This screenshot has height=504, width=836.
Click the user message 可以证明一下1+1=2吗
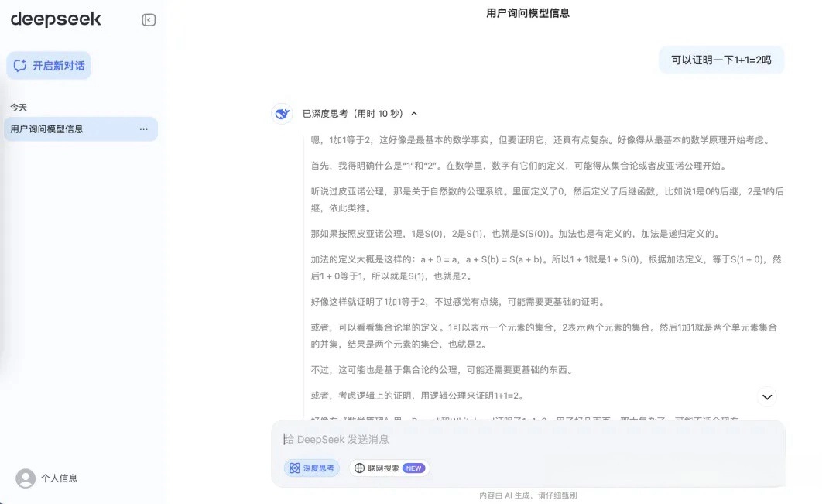(x=721, y=60)
